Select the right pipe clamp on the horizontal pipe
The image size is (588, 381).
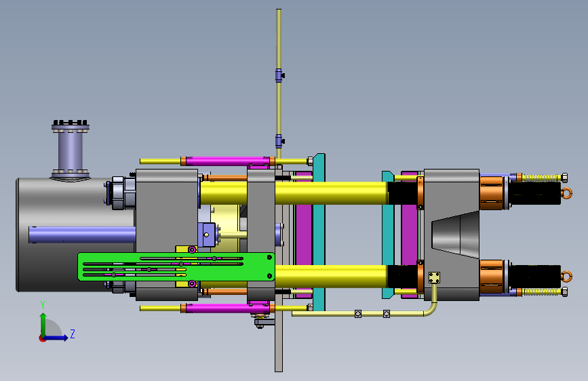(387, 313)
